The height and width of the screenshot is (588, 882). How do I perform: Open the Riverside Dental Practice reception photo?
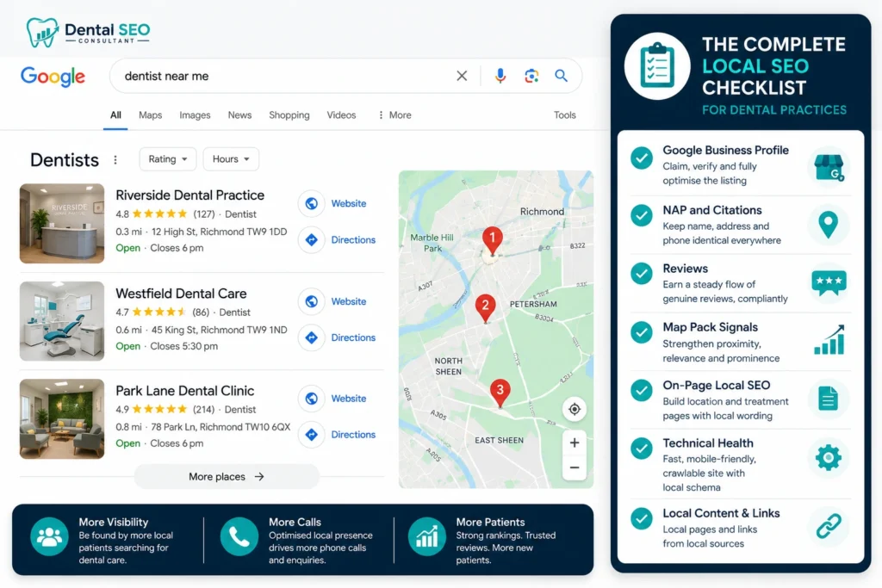pyautogui.click(x=62, y=223)
